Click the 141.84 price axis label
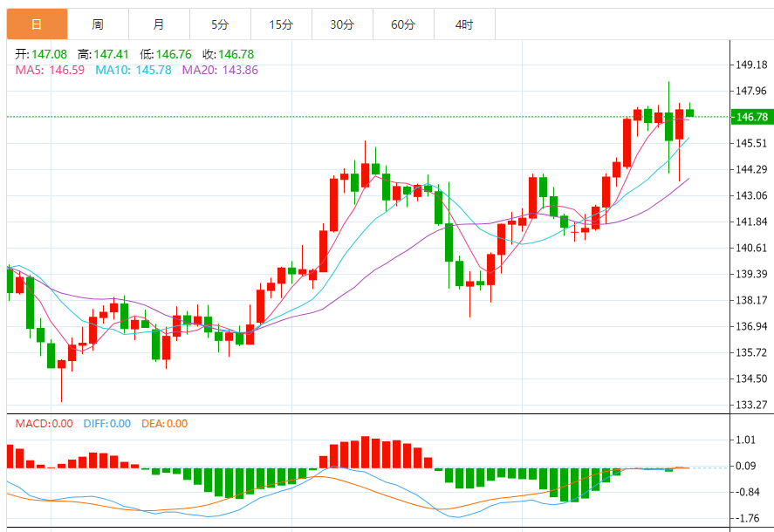This screenshot has width=774, height=532. point(752,222)
